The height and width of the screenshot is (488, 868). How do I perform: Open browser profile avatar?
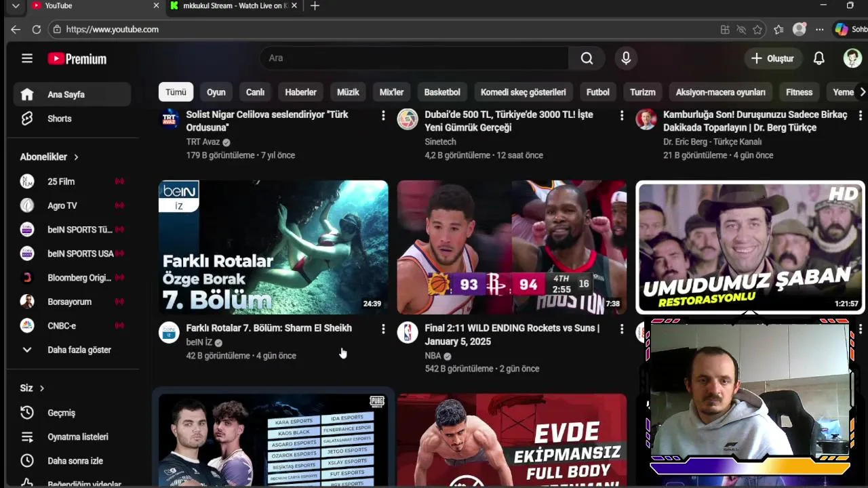tap(800, 29)
